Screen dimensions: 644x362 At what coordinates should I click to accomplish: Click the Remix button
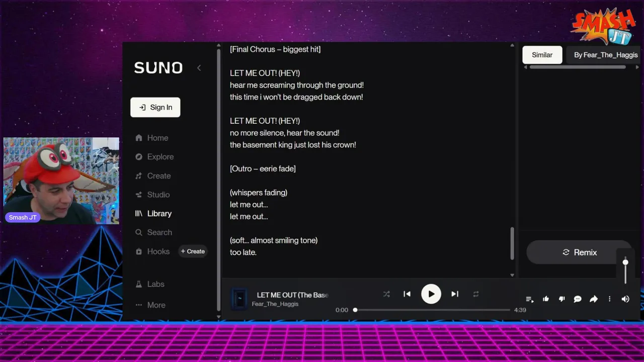[579, 252]
